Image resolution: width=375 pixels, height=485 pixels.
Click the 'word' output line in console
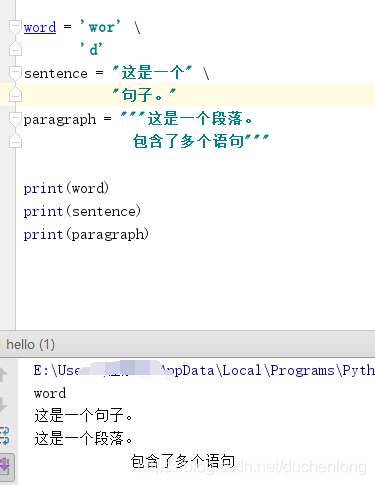(x=50, y=394)
